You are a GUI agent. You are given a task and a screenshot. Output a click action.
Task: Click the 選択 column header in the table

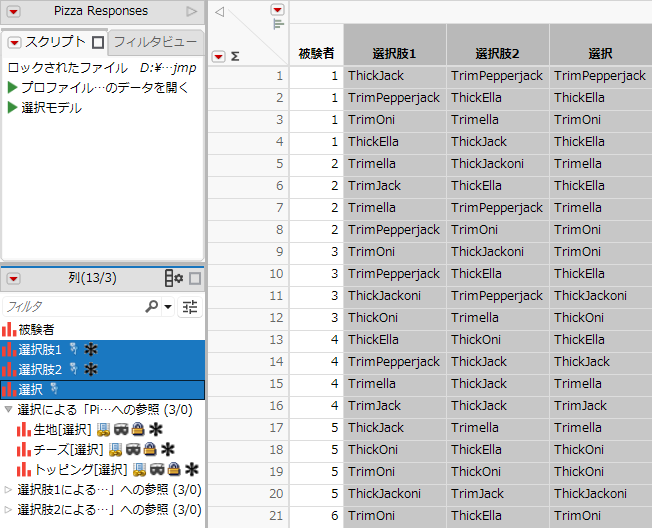(601, 45)
